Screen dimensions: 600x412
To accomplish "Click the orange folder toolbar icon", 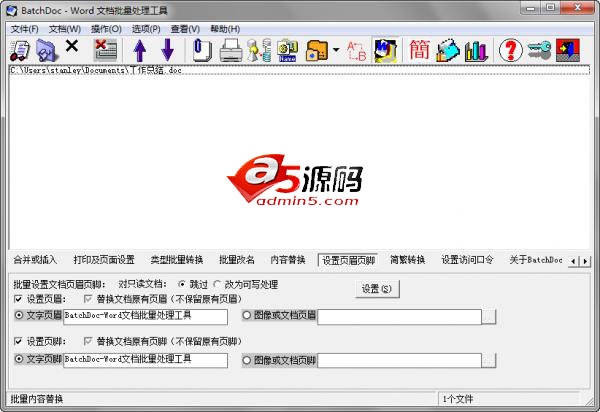I will [316, 50].
